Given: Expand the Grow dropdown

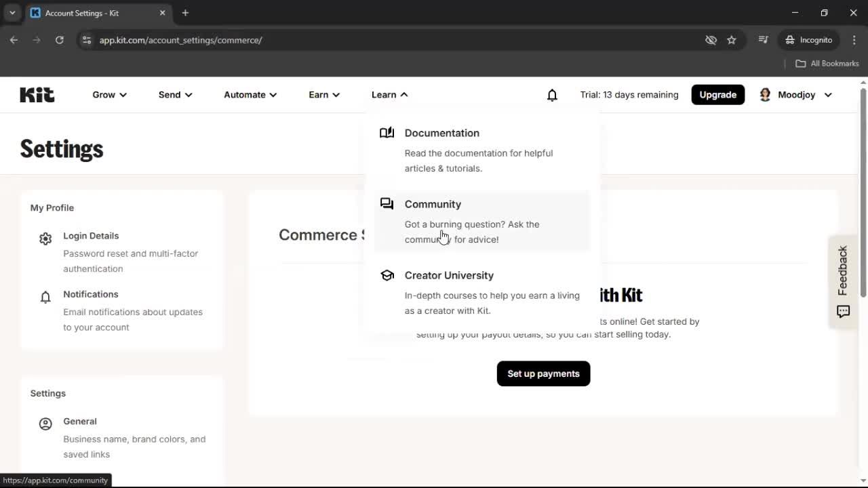Looking at the screenshot, I should click(108, 95).
